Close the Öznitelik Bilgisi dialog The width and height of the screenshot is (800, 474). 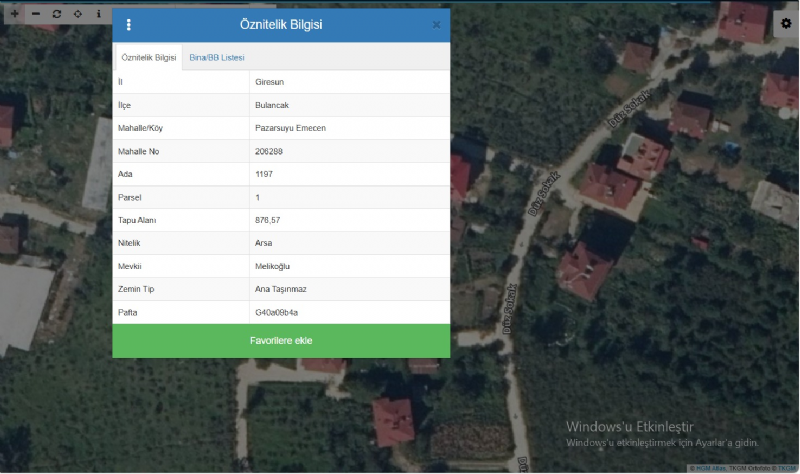point(436,24)
